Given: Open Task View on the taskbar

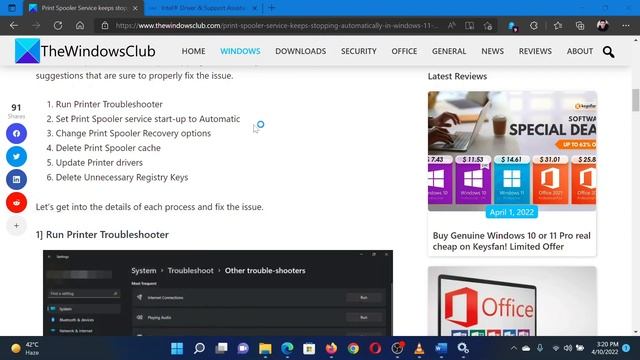Looking at the screenshot, I should coord(221,348).
